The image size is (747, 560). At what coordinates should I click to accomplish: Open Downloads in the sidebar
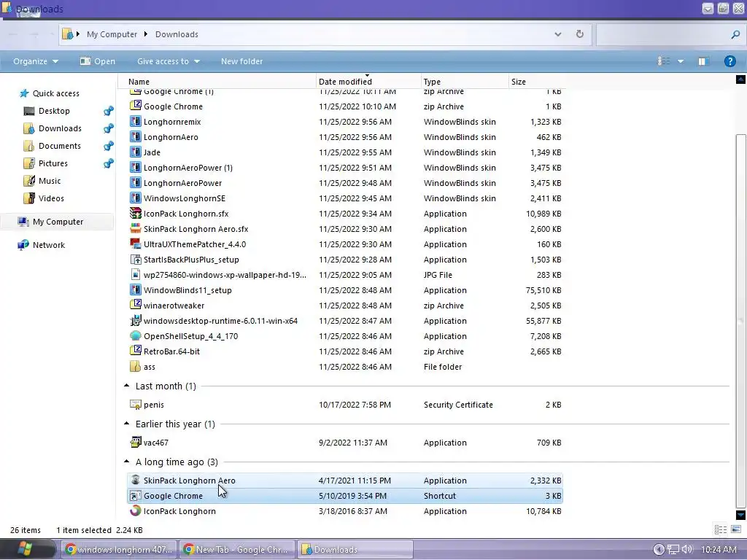60,128
